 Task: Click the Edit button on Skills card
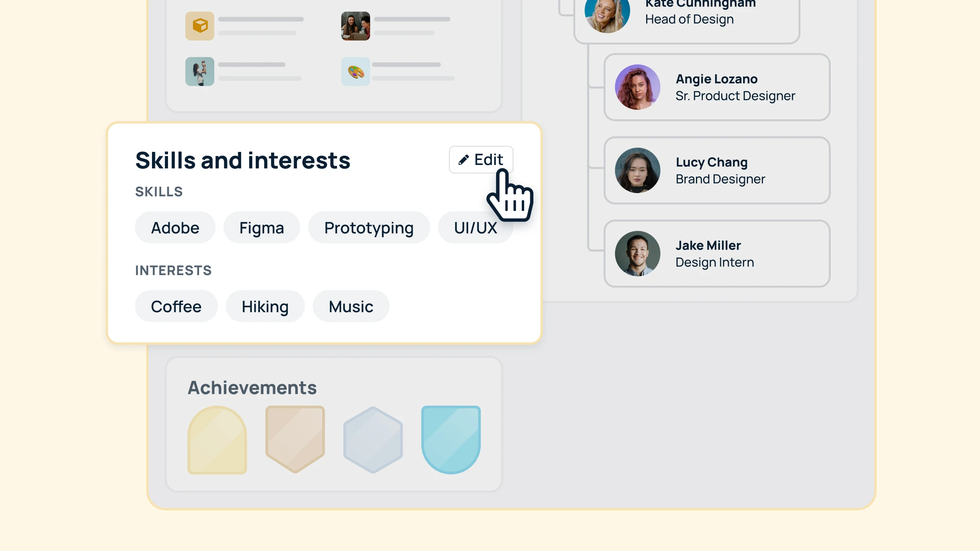click(x=480, y=160)
